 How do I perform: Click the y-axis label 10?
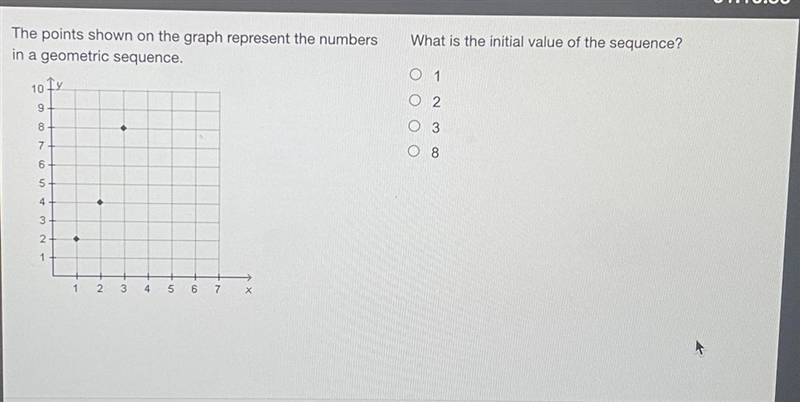click(x=37, y=89)
